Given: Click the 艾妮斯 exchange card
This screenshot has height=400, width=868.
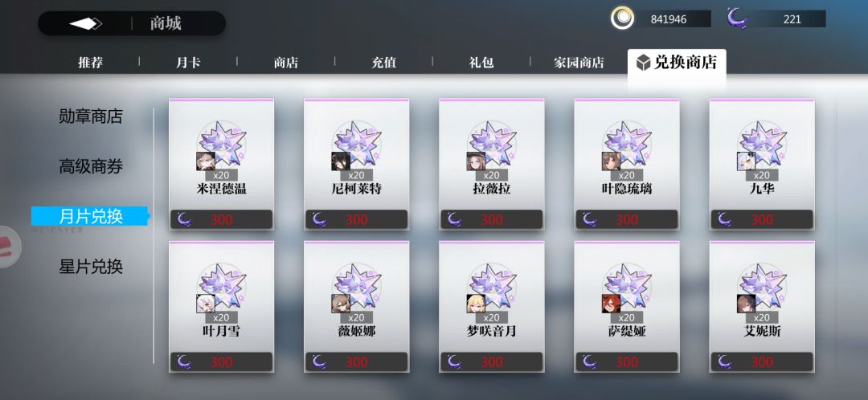Looking at the screenshot, I should tap(762, 307).
